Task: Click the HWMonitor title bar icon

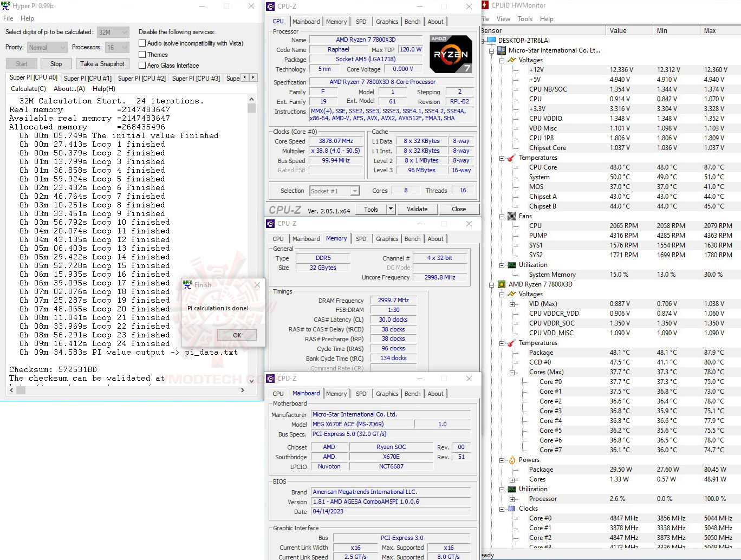Action: click(x=484, y=5)
